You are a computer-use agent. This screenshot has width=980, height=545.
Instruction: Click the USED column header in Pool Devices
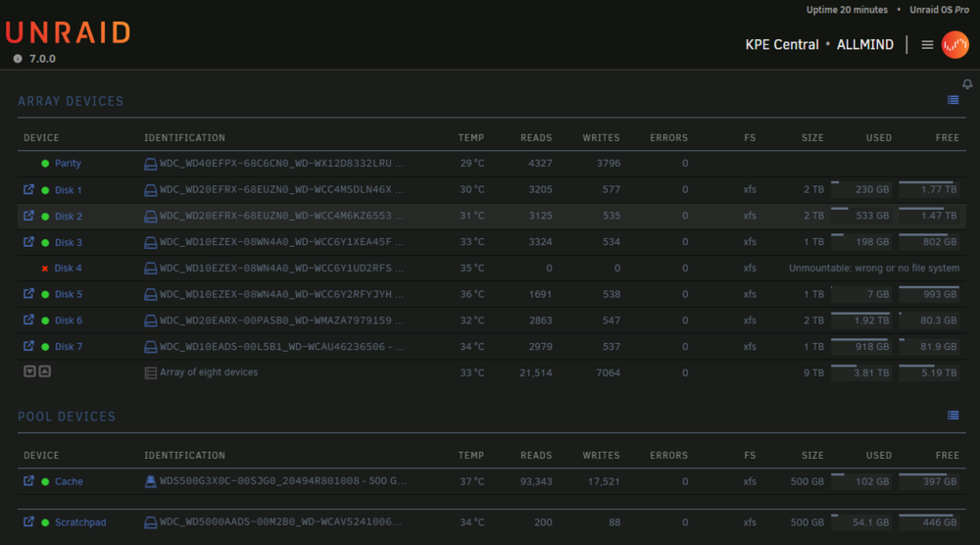tap(879, 455)
